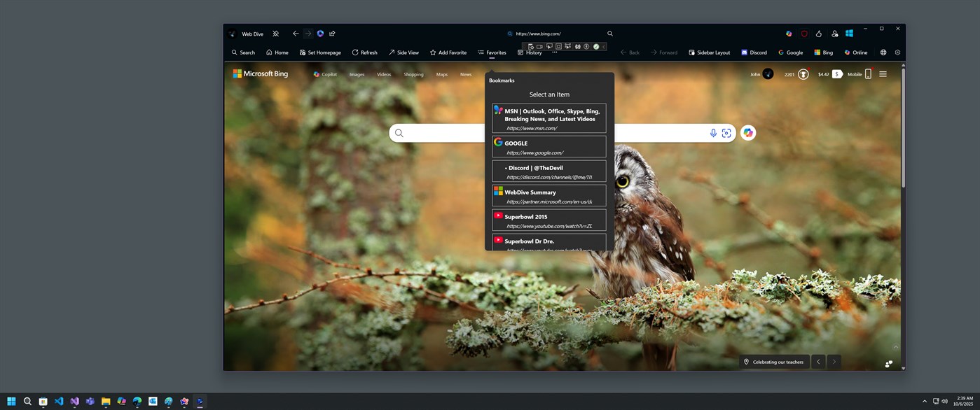The image size is (980, 410).
Task: Click the red shield protection icon
Action: click(804, 33)
